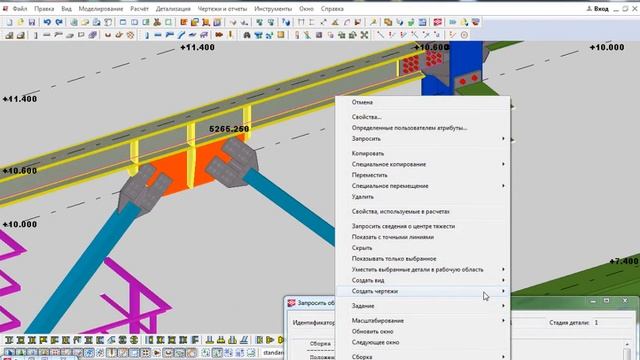
Task: Click the weld creation icon
Action: click(230, 35)
